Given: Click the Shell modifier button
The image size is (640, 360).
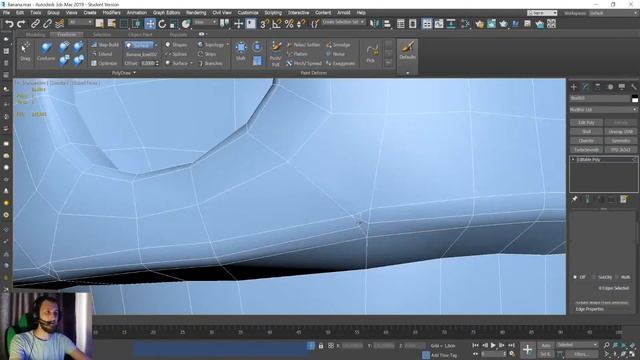Looking at the screenshot, I should [586, 131].
